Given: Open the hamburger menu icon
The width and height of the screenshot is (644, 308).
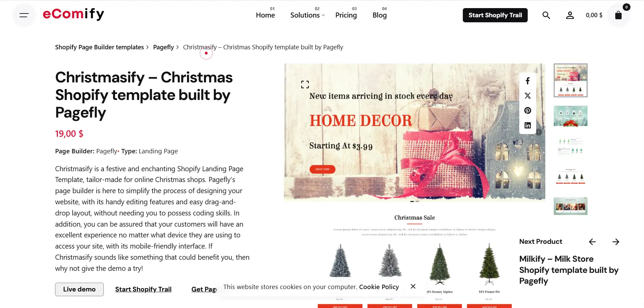Looking at the screenshot, I should pyautogui.click(x=24, y=15).
